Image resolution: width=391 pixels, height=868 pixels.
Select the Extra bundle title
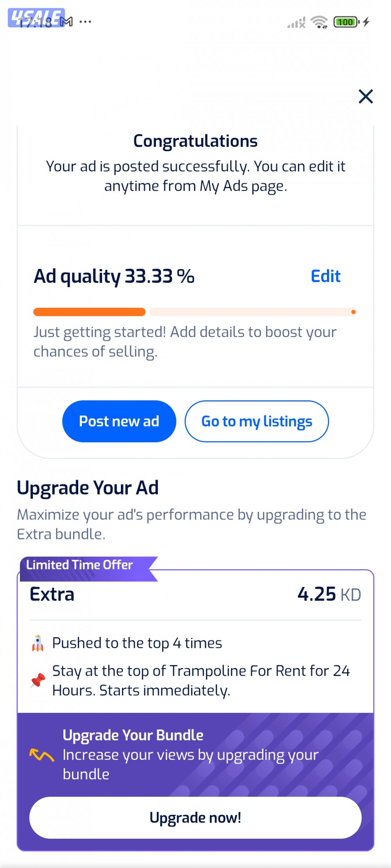pyautogui.click(x=52, y=594)
